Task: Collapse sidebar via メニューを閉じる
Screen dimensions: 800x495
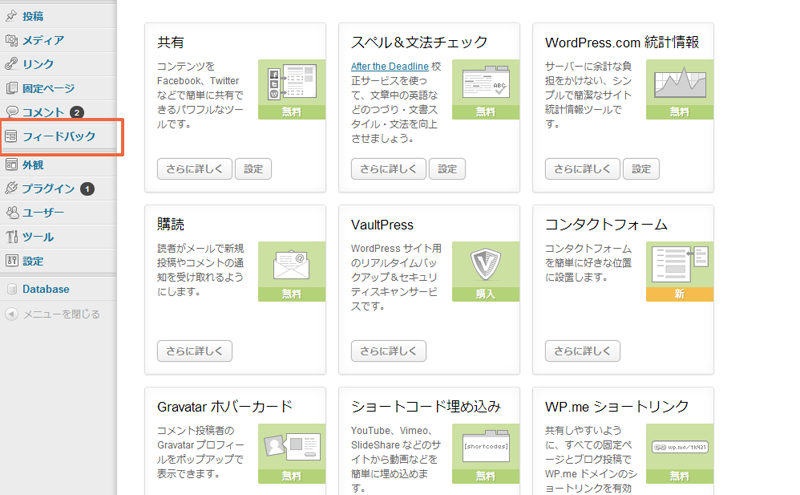Action: coord(62,314)
